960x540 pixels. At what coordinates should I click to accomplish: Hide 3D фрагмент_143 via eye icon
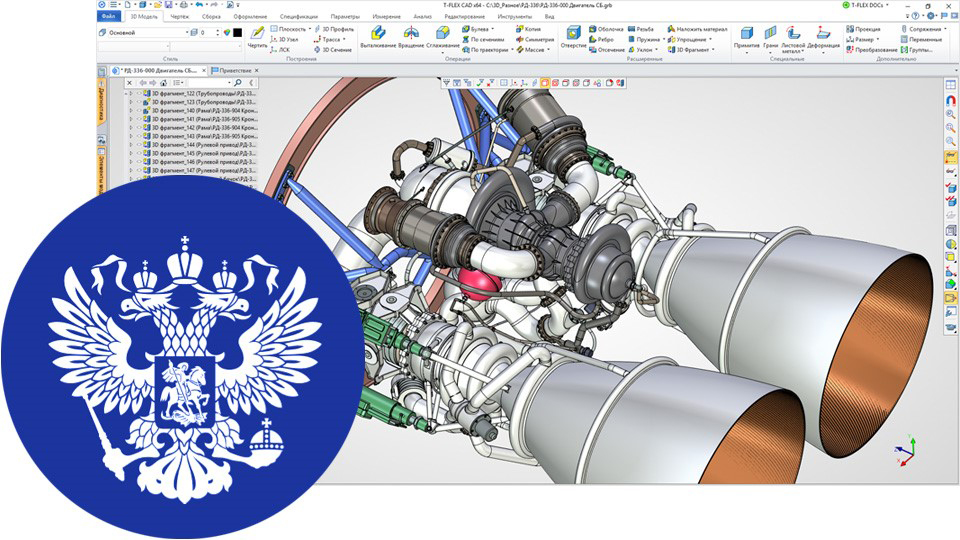[139, 137]
